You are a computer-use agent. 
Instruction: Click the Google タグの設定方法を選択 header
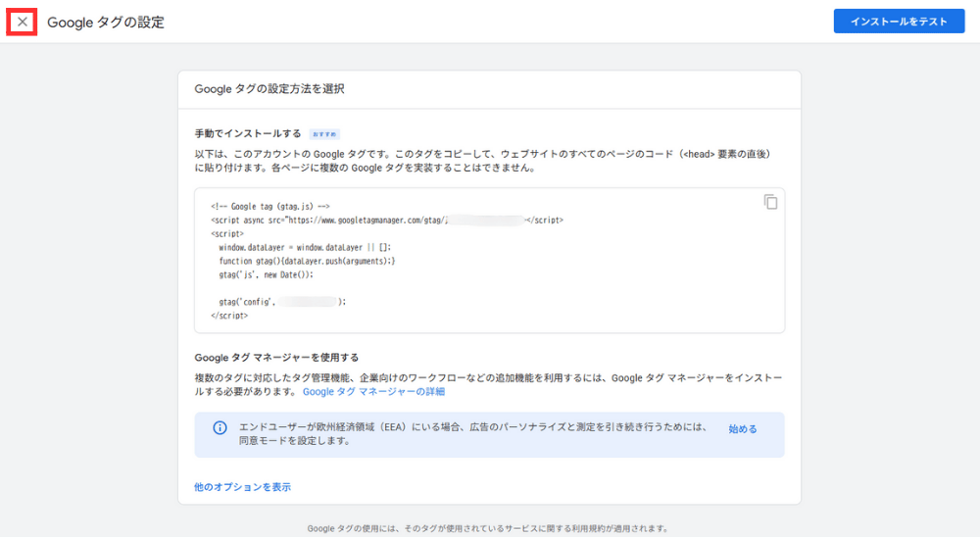[x=269, y=89]
